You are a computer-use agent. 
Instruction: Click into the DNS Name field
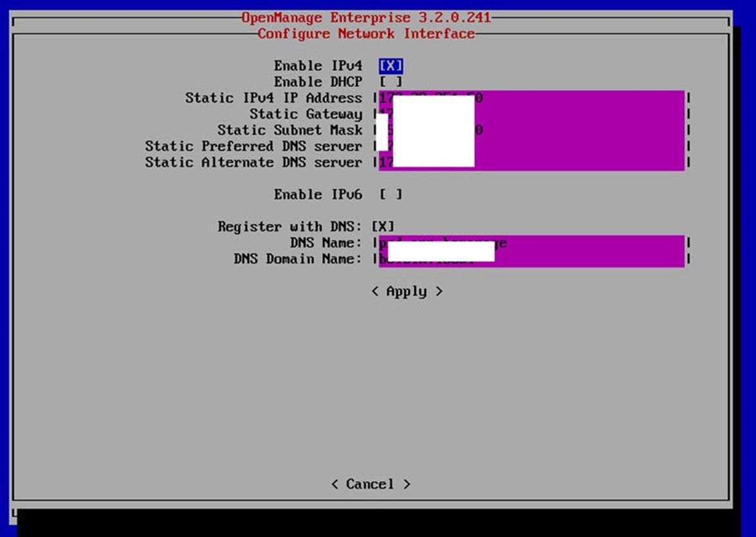click(531, 243)
